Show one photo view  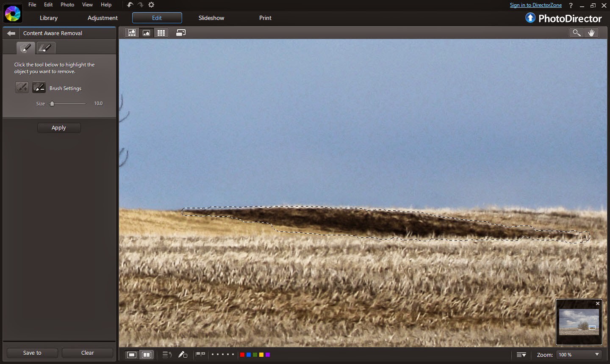132,355
